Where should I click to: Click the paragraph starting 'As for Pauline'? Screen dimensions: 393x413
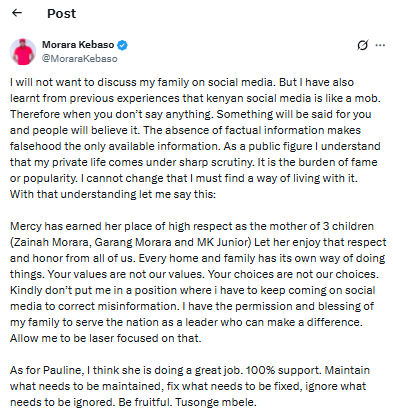[190, 386]
